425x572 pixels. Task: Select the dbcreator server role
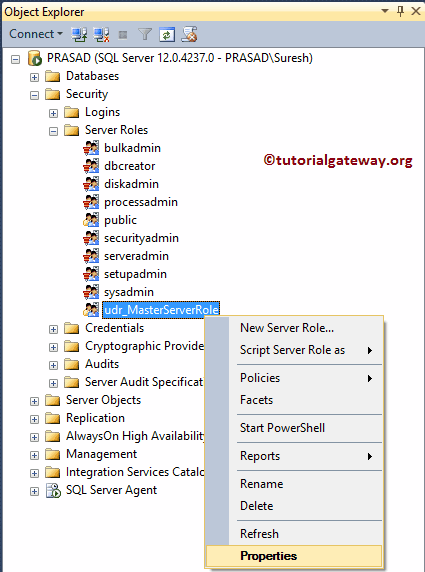(130, 166)
